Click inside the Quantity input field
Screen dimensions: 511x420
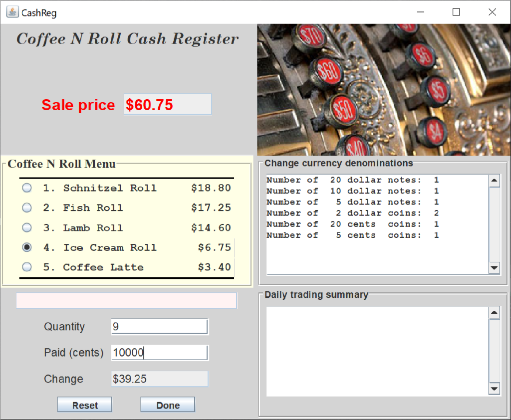pyautogui.click(x=159, y=326)
